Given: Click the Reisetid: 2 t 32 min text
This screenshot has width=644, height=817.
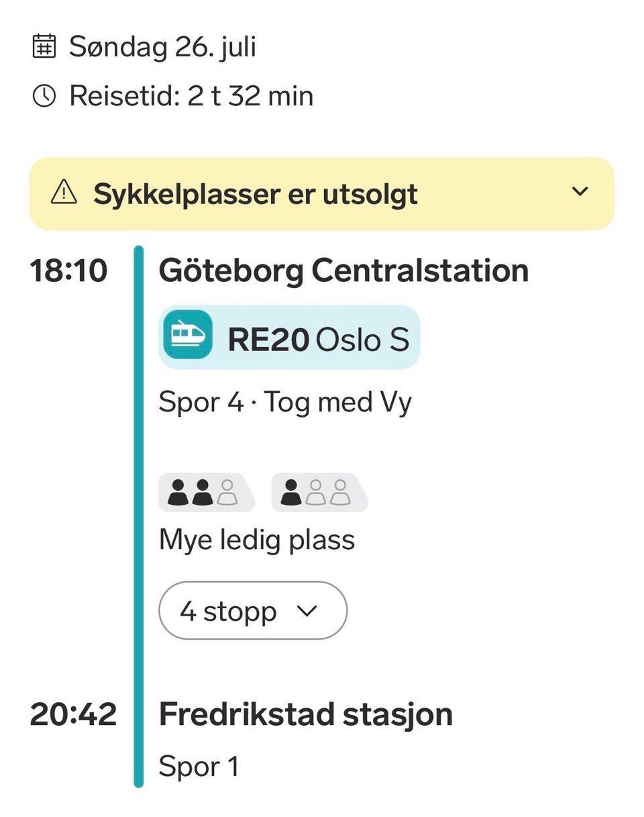Looking at the screenshot, I should point(191,96).
